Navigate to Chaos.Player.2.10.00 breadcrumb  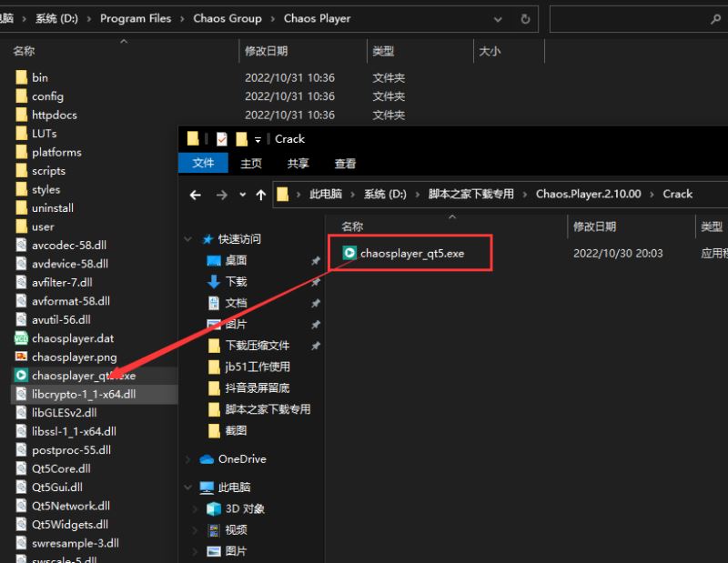pos(588,194)
